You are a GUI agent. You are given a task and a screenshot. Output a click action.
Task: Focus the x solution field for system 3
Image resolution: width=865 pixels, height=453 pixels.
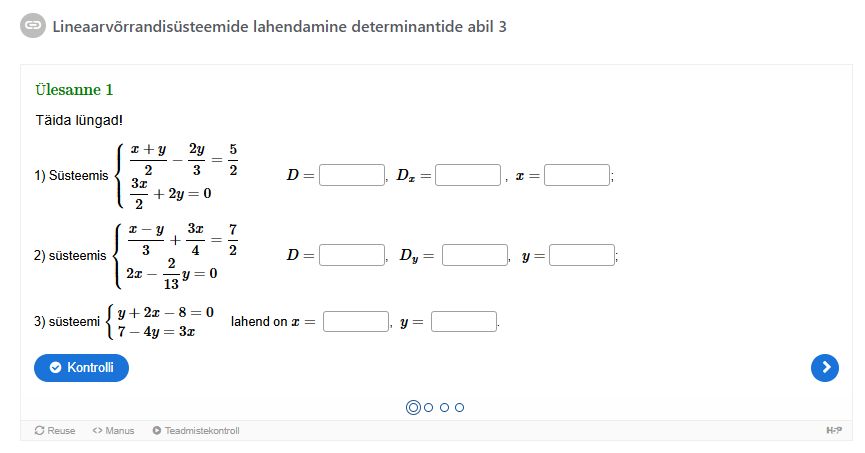tap(356, 322)
